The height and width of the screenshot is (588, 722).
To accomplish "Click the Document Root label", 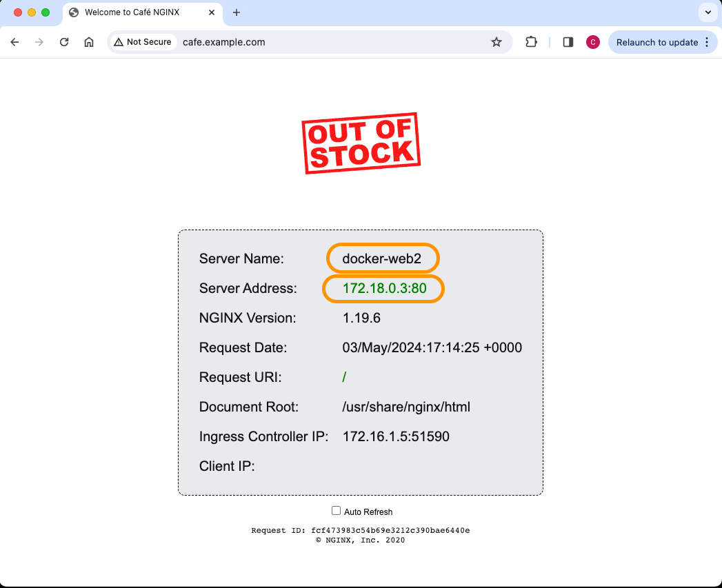I will point(249,407).
